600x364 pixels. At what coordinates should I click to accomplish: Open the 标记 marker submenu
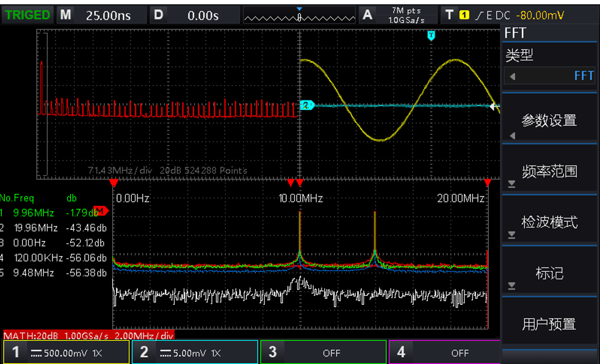click(549, 273)
